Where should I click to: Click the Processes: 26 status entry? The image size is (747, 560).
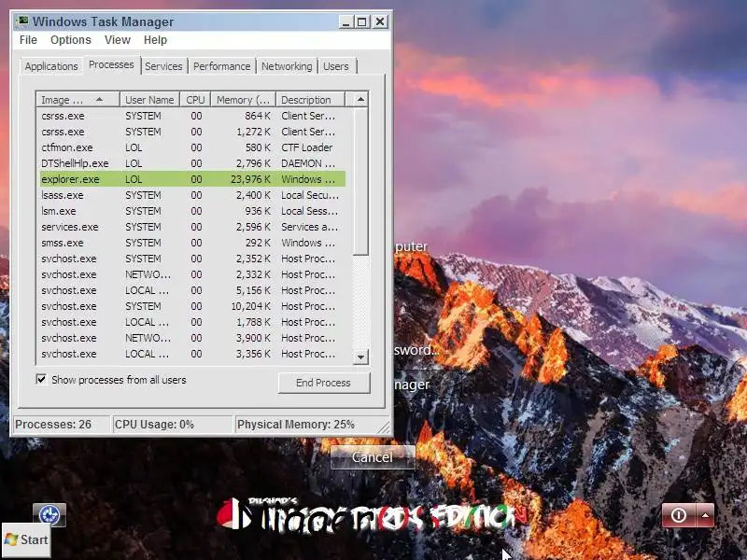(x=60, y=425)
